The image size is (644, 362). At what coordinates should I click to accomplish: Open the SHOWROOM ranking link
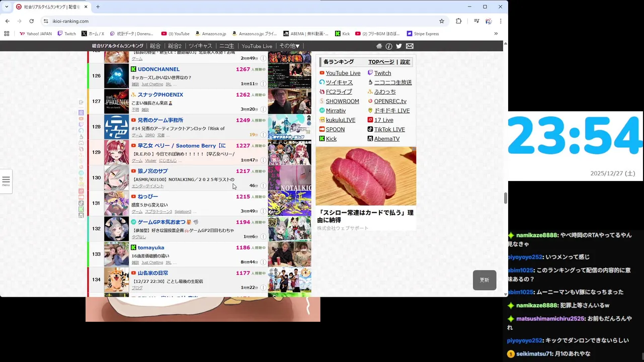point(342,101)
